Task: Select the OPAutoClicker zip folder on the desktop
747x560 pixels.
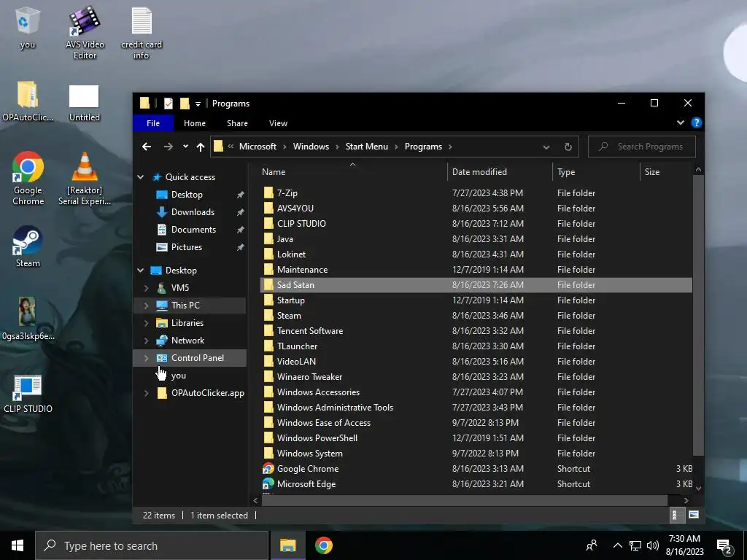Action: (x=28, y=101)
